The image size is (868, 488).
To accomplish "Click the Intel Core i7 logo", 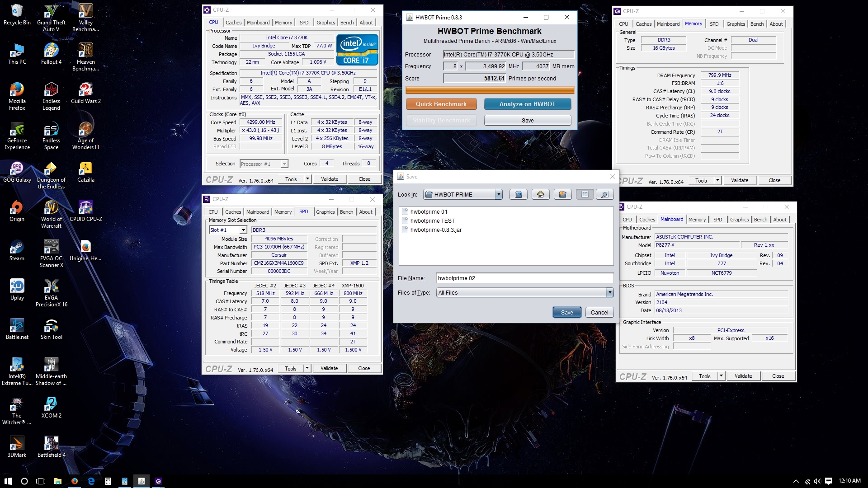I will click(x=357, y=50).
